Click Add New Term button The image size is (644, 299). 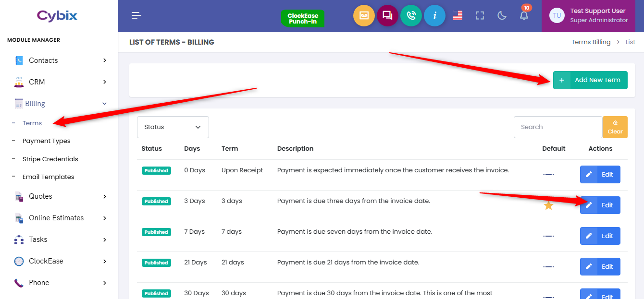point(590,80)
